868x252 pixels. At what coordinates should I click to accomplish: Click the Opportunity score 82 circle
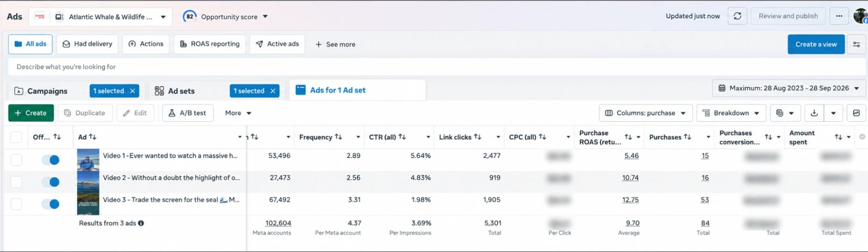(189, 16)
